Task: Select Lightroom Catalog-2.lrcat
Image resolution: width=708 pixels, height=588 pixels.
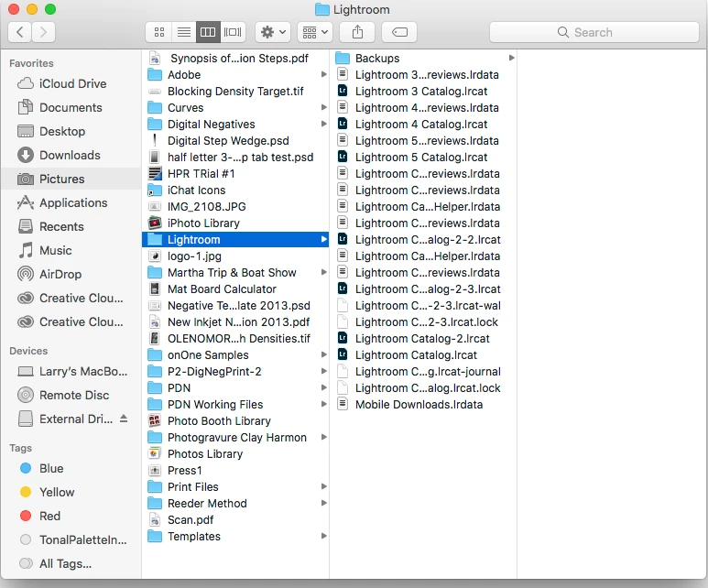Action: click(x=423, y=338)
